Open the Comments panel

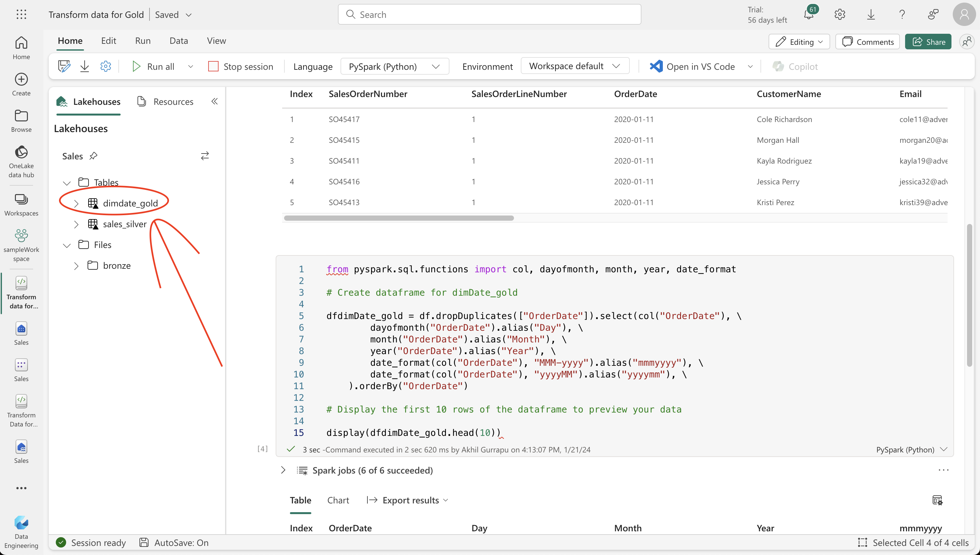pos(867,42)
